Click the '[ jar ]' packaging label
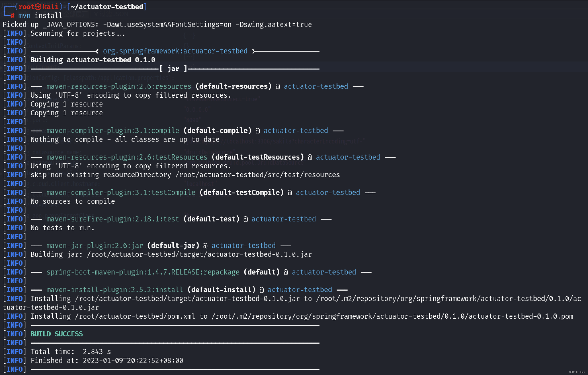Image resolution: width=588 pixels, height=375 pixels. [173, 69]
